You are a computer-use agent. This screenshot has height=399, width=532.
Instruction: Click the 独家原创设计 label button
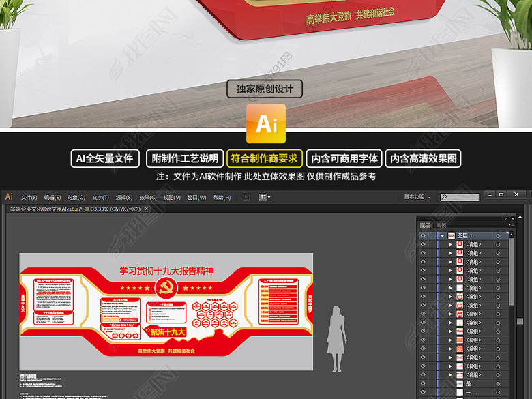(x=265, y=89)
